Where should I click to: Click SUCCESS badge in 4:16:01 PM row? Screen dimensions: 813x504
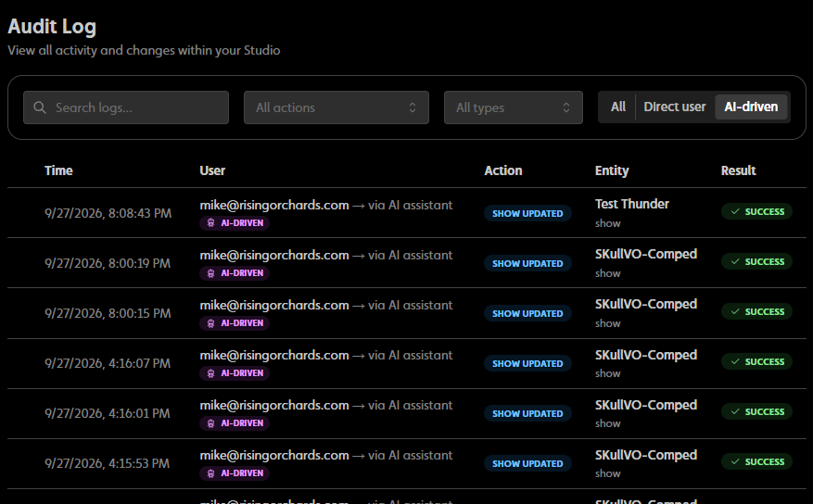click(x=756, y=411)
